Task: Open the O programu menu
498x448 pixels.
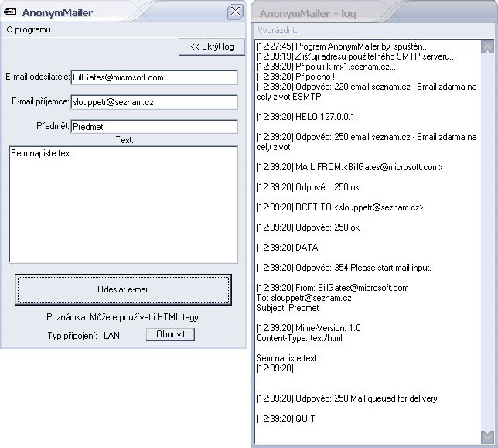Action: click(x=29, y=29)
